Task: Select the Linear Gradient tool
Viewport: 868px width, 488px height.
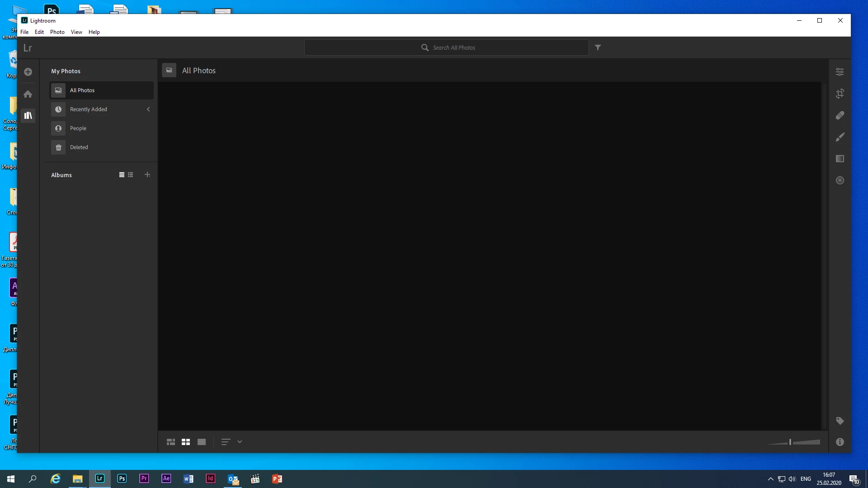Action: point(840,159)
